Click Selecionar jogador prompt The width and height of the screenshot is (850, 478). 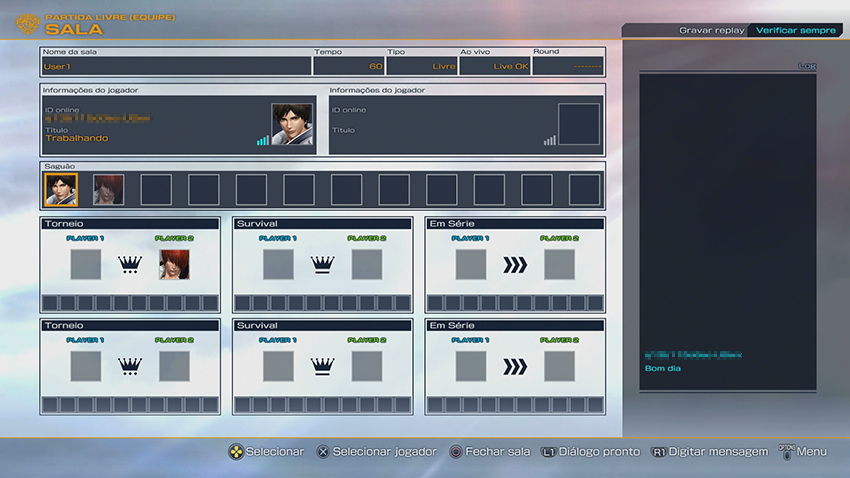384,451
